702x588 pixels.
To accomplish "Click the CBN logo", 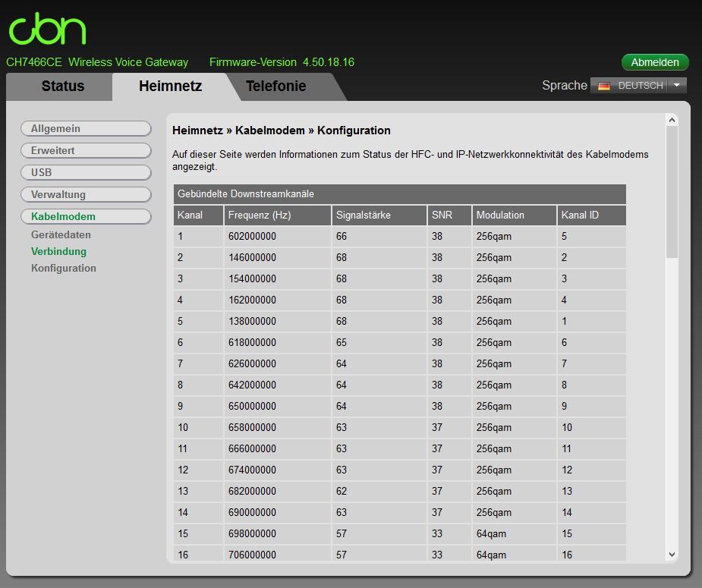I will 48,29.
